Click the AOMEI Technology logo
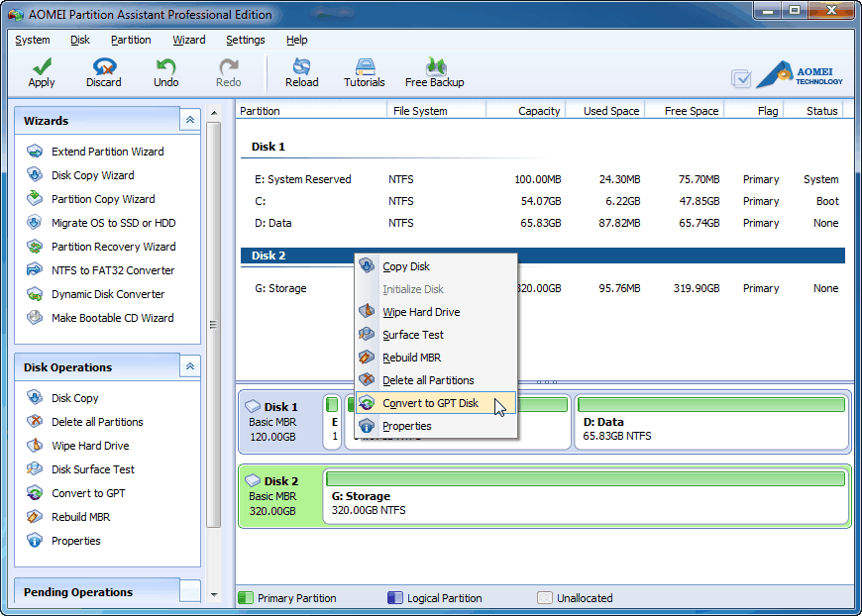This screenshot has width=862, height=616. 800,74
